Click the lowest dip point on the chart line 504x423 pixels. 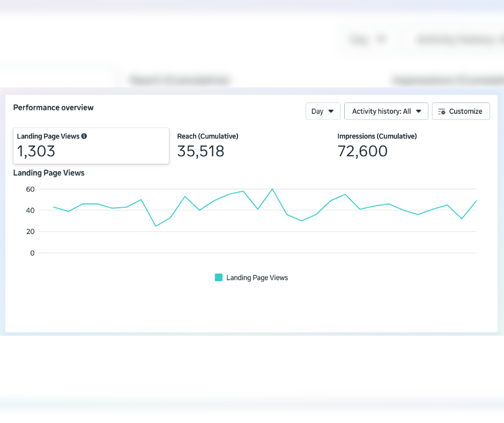pos(156,226)
